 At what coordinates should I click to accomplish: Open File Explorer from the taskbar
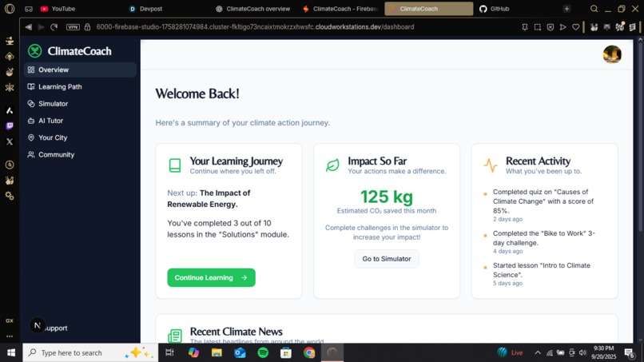coord(217,352)
